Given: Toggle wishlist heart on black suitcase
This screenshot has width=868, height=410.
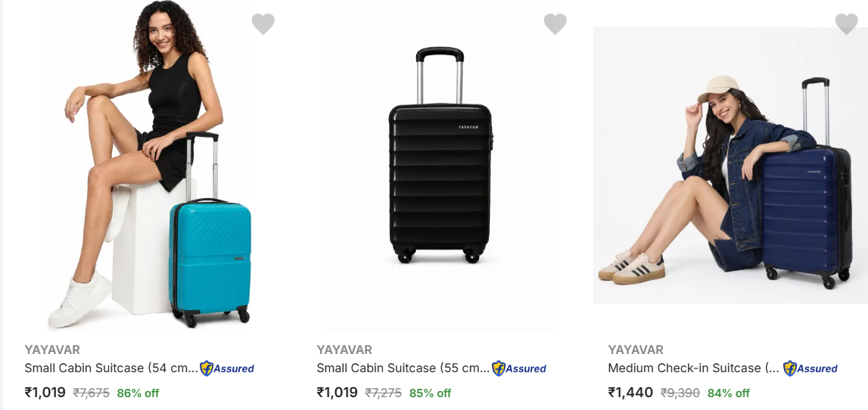Looking at the screenshot, I should coord(555,23).
